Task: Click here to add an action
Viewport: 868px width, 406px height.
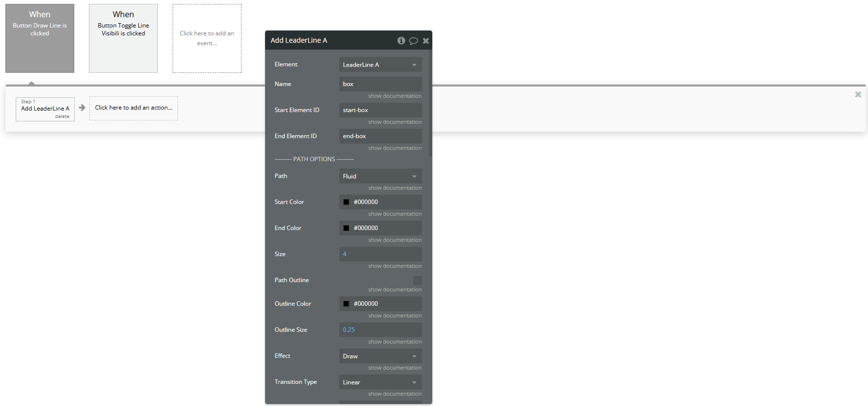Action: click(x=134, y=108)
